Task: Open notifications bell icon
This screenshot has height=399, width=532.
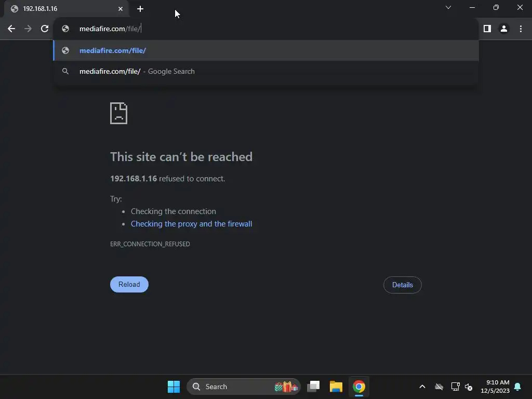Action: (x=517, y=387)
